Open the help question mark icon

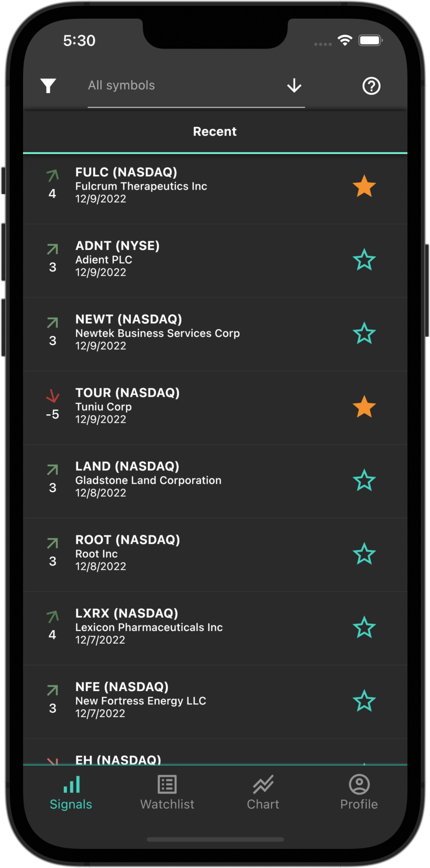coord(371,86)
